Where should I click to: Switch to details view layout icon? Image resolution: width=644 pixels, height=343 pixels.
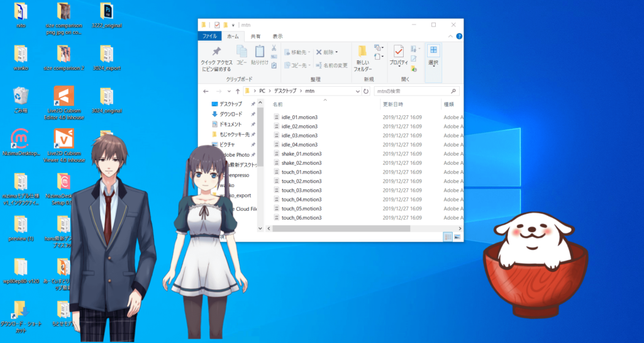point(448,237)
